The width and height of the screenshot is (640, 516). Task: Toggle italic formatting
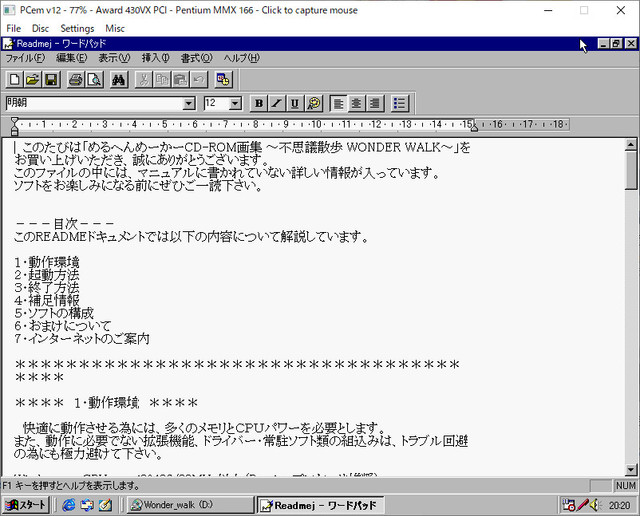click(x=277, y=103)
